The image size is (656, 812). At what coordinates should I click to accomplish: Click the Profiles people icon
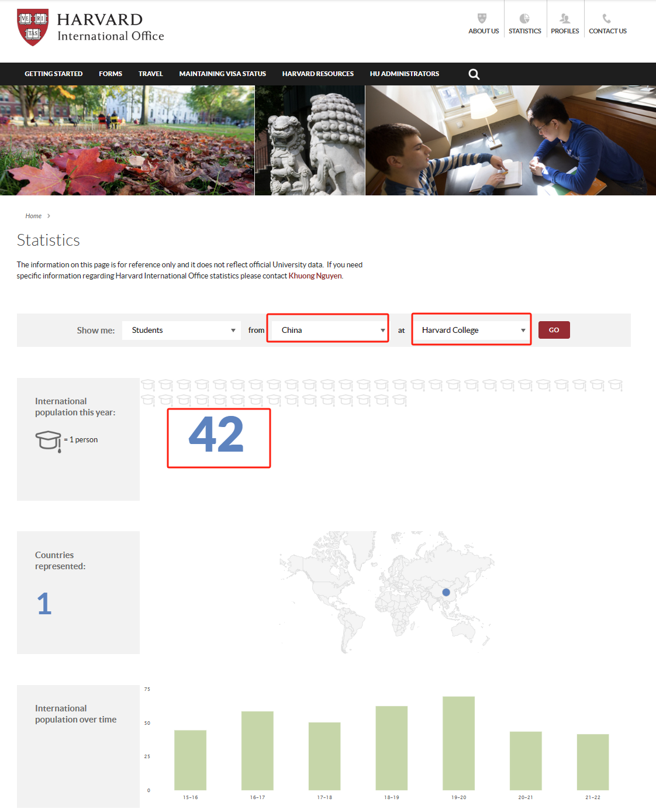565,18
